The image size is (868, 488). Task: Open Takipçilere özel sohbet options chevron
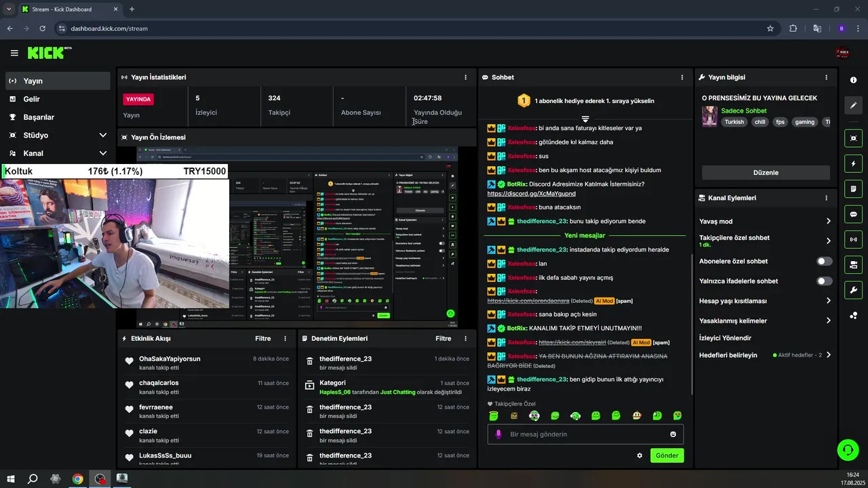pos(828,241)
